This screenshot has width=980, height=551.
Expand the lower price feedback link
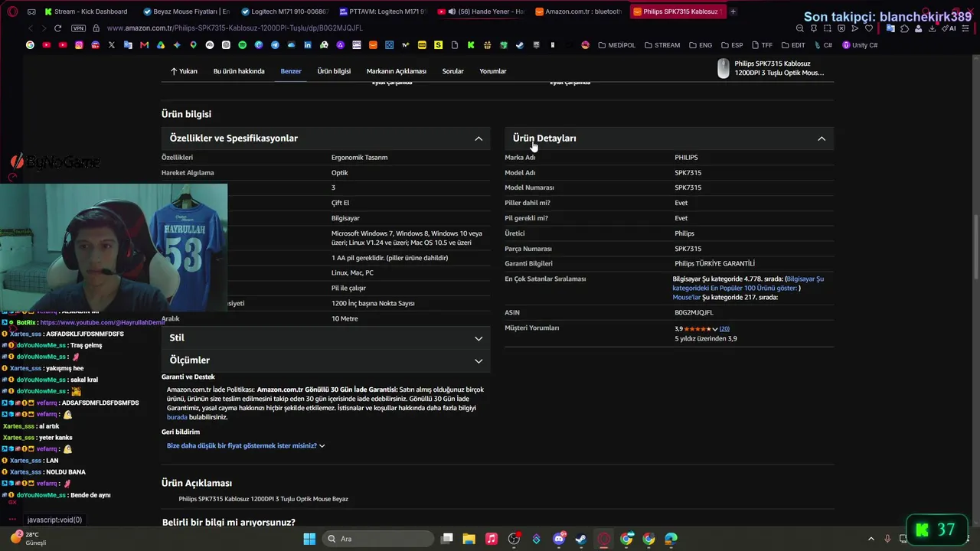[x=246, y=445]
